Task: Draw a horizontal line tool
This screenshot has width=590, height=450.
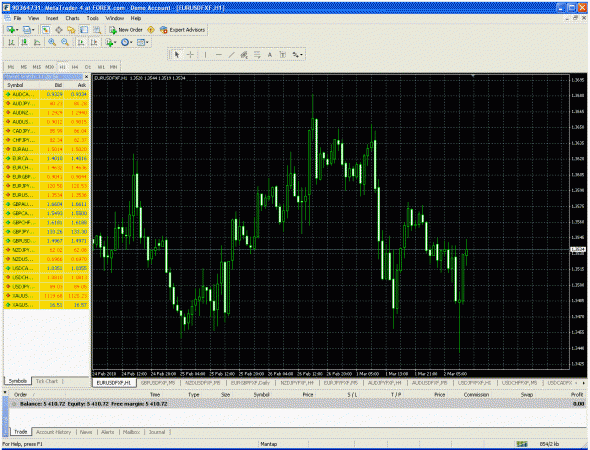Action: click(219, 55)
